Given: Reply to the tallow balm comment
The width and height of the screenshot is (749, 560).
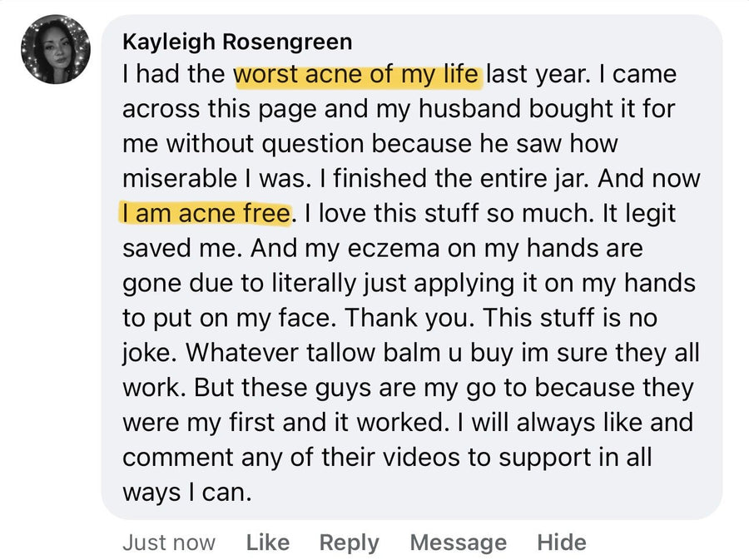Looking at the screenshot, I should click(x=350, y=543).
